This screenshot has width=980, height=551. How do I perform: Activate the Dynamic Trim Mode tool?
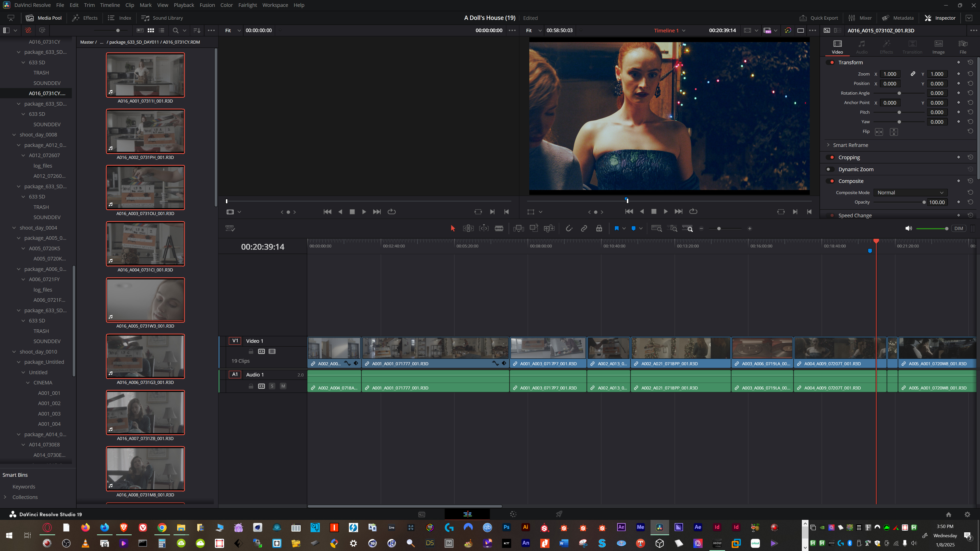(484, 229)
